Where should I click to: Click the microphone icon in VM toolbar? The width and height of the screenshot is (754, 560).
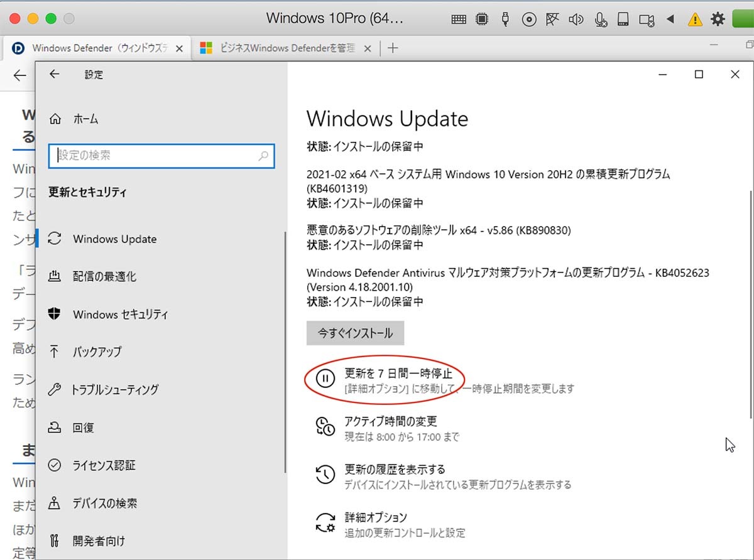(600, 19)
